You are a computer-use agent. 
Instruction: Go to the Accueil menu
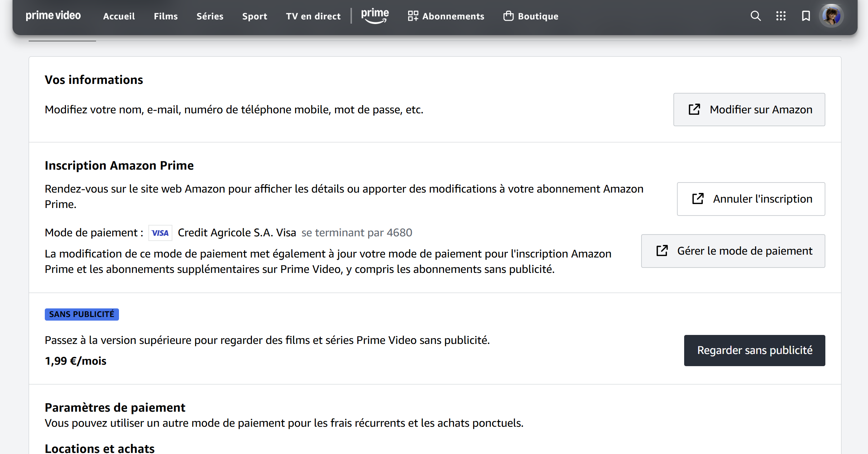coord(119,16)
